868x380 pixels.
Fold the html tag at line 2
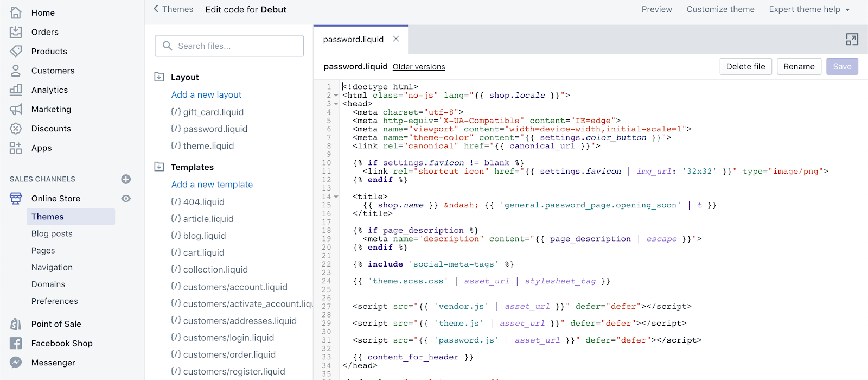[x=336, y=96]
